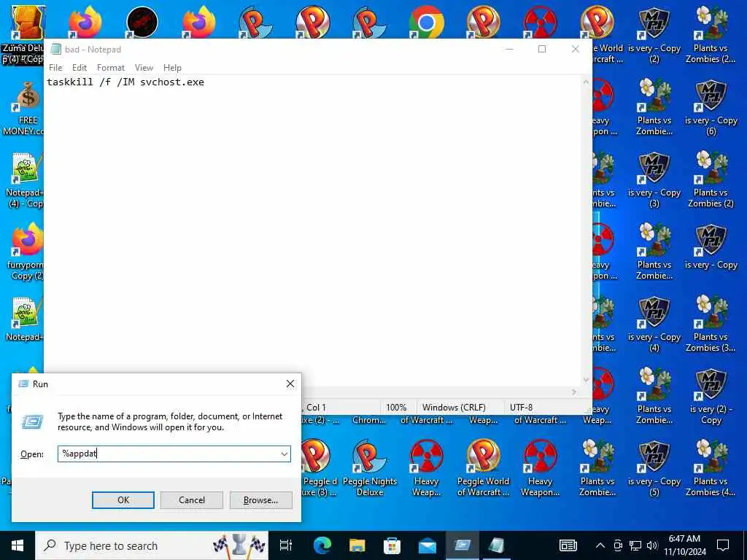Select the 'Plants vs Zombies (3...' shortcut
This screenshot has height=560, width=747.
coord(711,324)
